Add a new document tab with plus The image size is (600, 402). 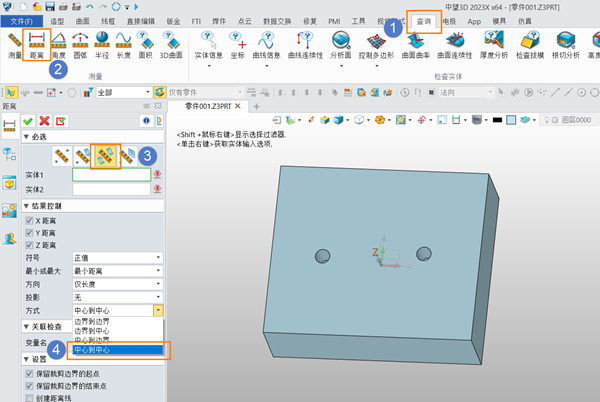click(256, 106)
